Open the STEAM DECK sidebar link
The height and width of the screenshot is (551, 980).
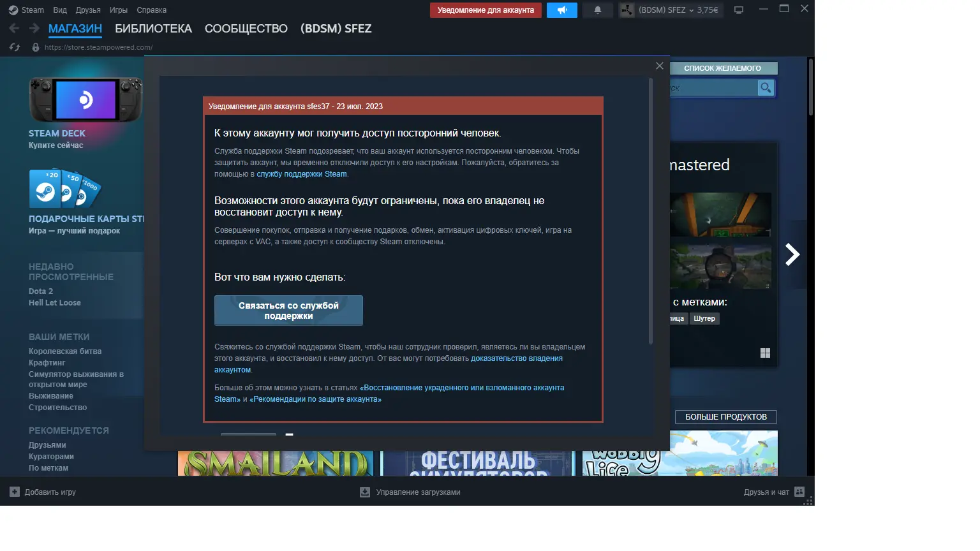(x=57, y=133)
